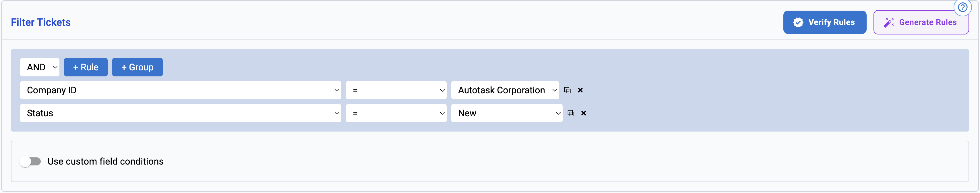Change operator for Company ID rule
Viewport: 980px width, 193px height.
click(396, 90)
